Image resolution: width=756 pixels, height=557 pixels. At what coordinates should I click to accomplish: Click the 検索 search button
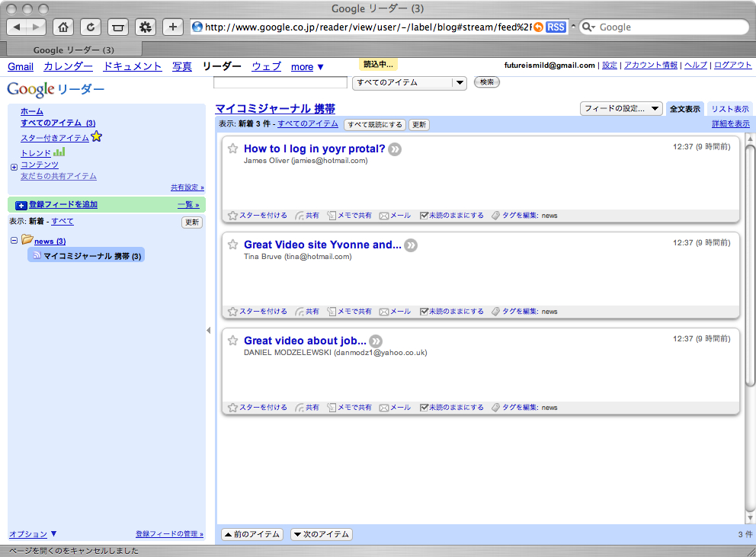(x=487, y=82)
